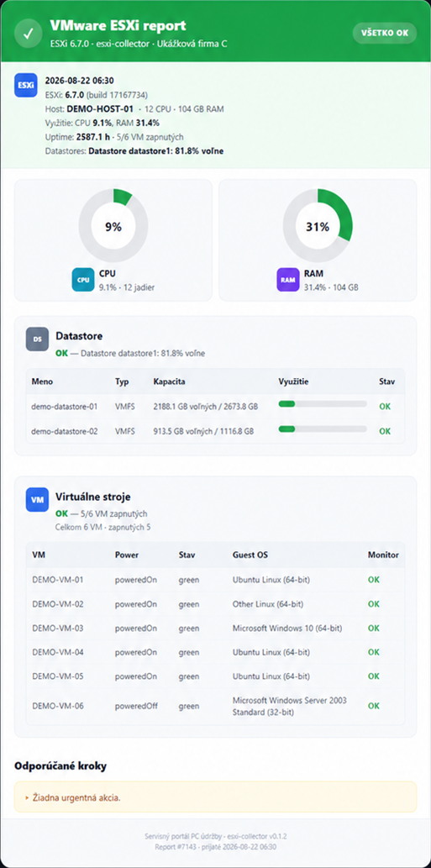Click demo-datastore-01 name cell
Image resolution: width=431 pixels, height=868 pixels.
tap(65, 407)
